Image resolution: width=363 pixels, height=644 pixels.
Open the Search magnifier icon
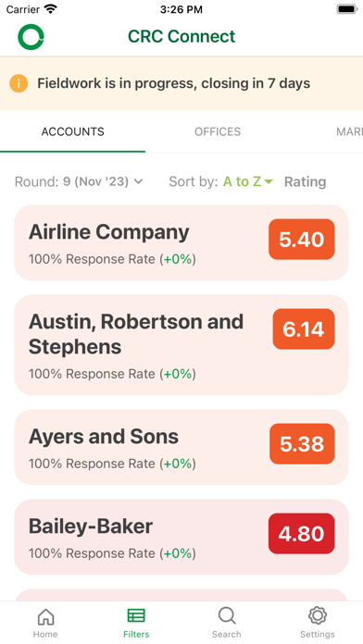[x=227, y=616]
